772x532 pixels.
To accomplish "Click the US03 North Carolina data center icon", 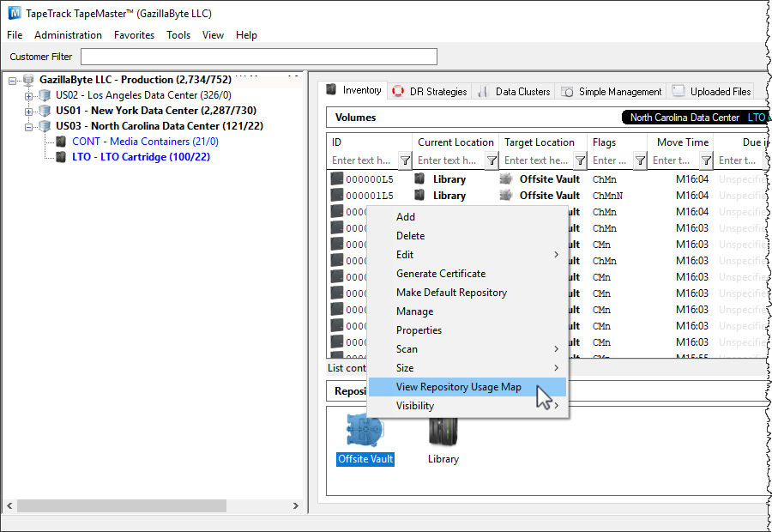I will point(45,126).
